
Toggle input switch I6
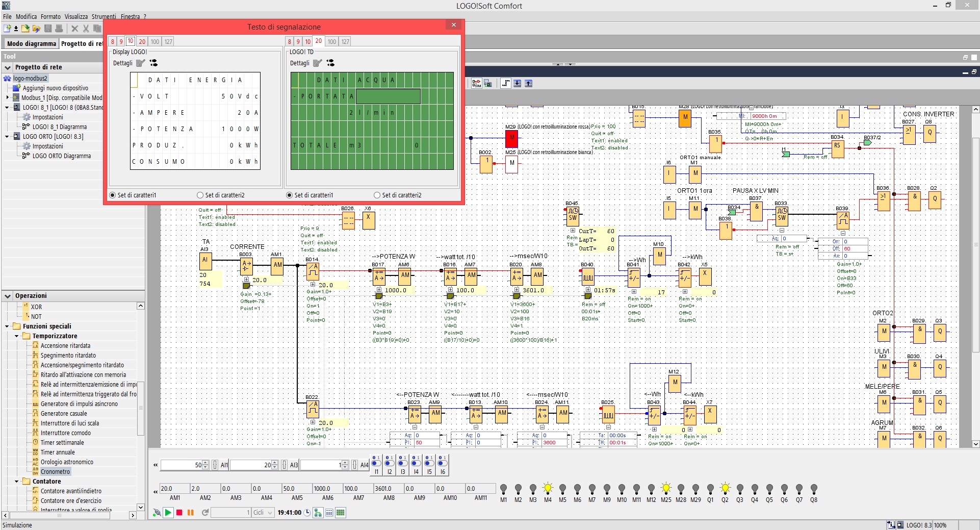coord(443,463)
